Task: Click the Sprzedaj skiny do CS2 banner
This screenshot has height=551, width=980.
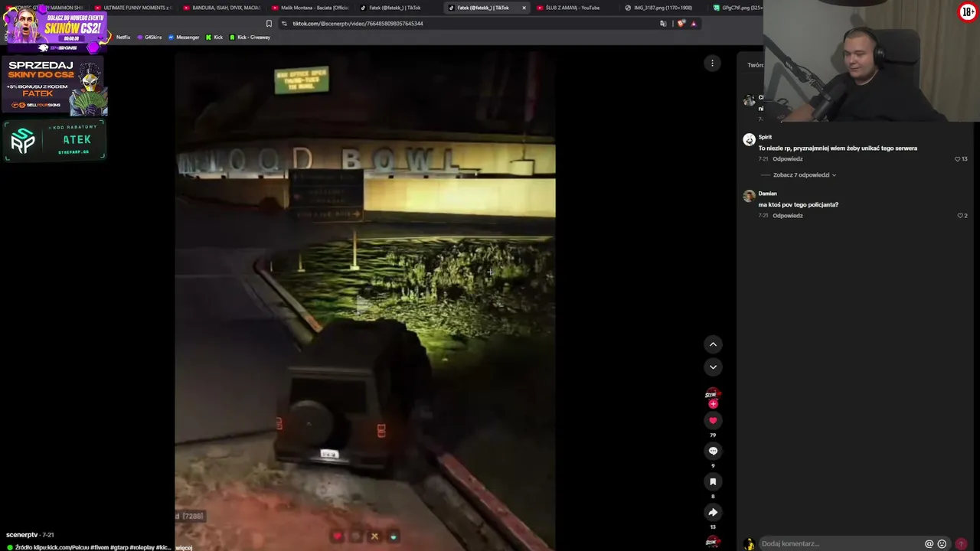Action: tap(55, 86)
